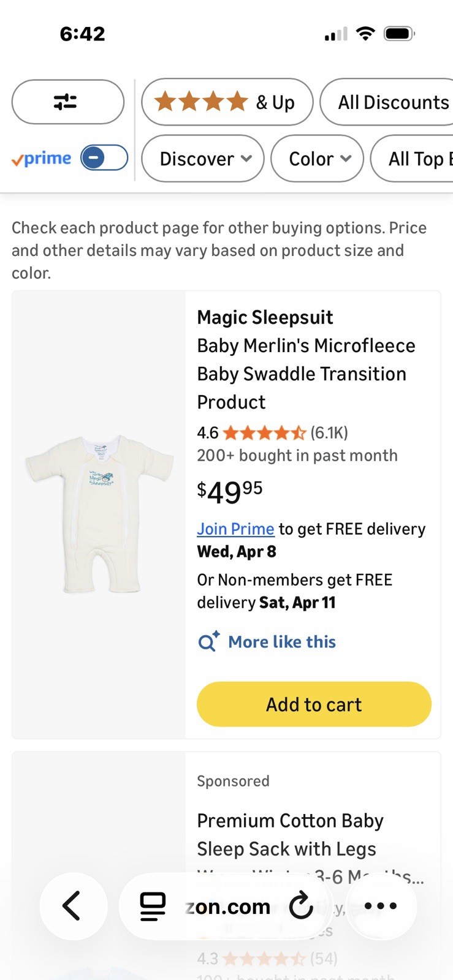453x980 pixels.
Task: Tap the star rating icons for Magic Sleepsuit
Action: coord(264,433)
